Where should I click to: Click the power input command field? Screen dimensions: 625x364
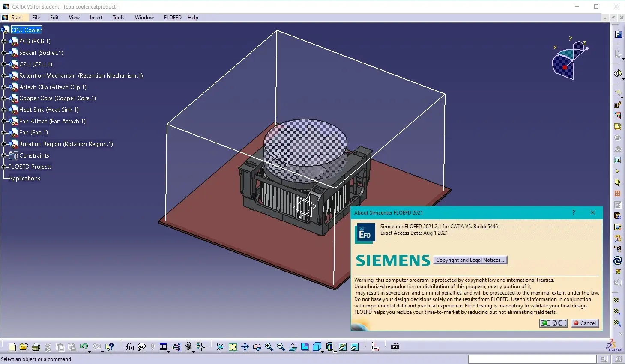coord(532,359)
